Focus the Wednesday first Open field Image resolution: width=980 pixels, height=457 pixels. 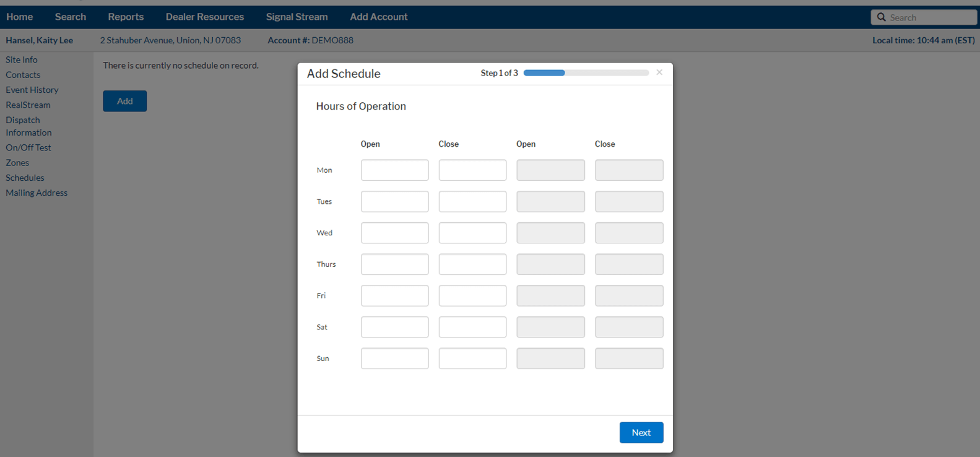click(394, 233)
